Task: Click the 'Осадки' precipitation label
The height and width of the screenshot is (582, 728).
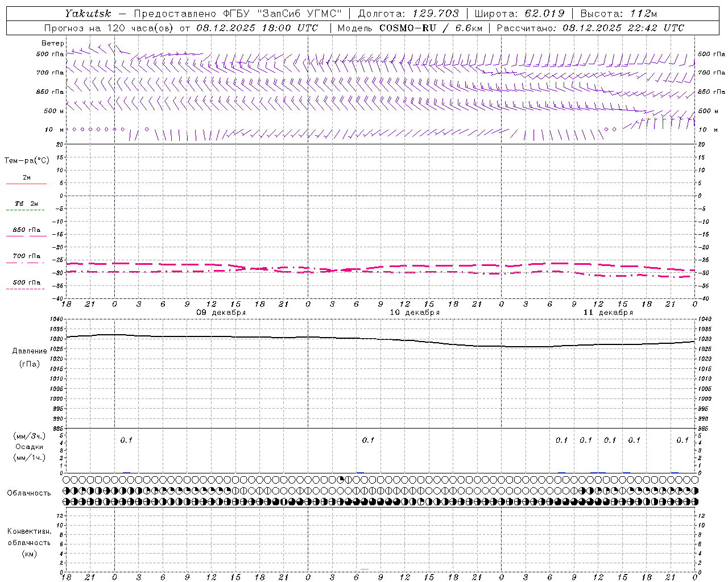Action: 29,447
